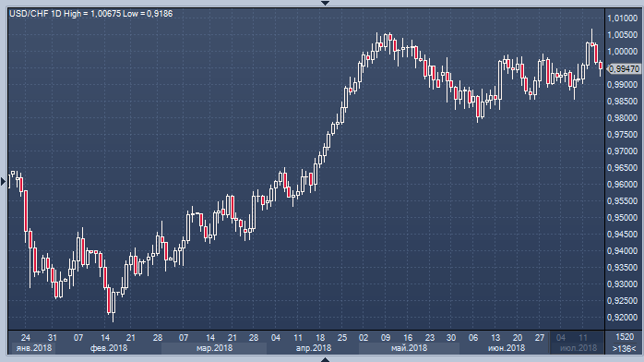This screenshot has width=644, height=362.
Task: Click the июн.2018 label on the time axis
Action: pyautogui.click(x=506, y=348)
